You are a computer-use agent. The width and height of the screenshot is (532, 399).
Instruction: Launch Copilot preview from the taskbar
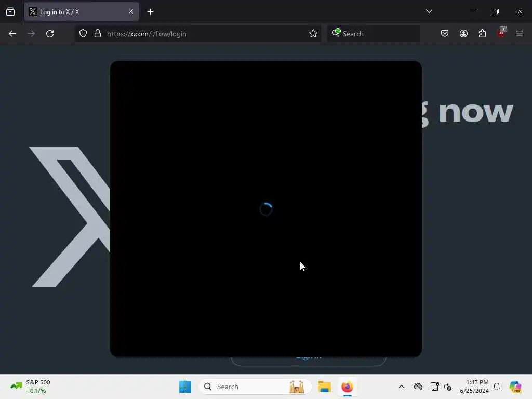[515, 387]
